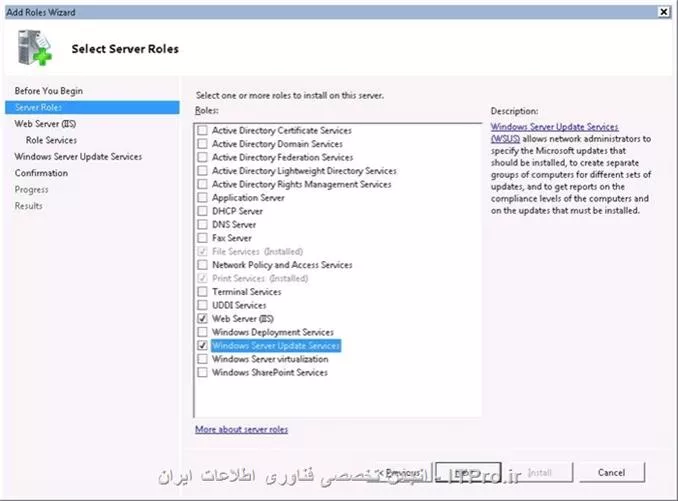Enable Active Directory Rights Management Services
Viewport: 678px width, 501px height.
pos(202,184)
